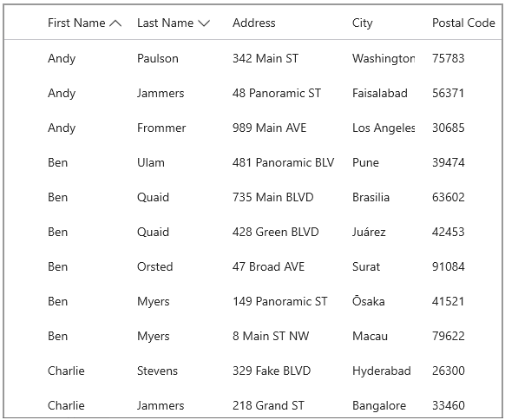The width and height of the screenshot is (505, 420).
Task: Click the Postal Code column header
Action: (x=463, y=23)
